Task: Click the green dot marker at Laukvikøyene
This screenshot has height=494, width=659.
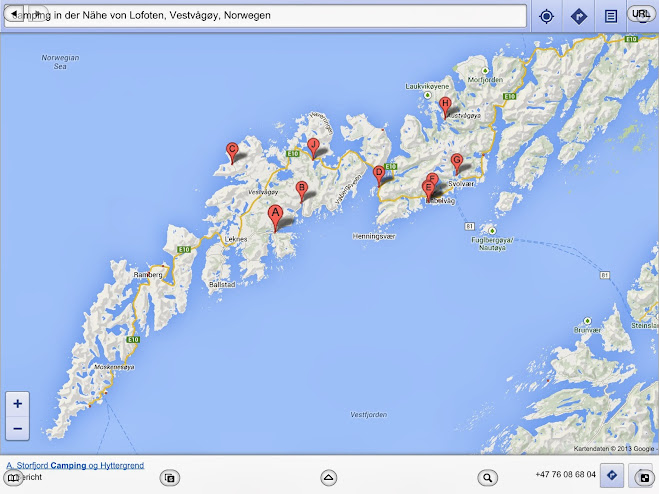Action: 427,95
